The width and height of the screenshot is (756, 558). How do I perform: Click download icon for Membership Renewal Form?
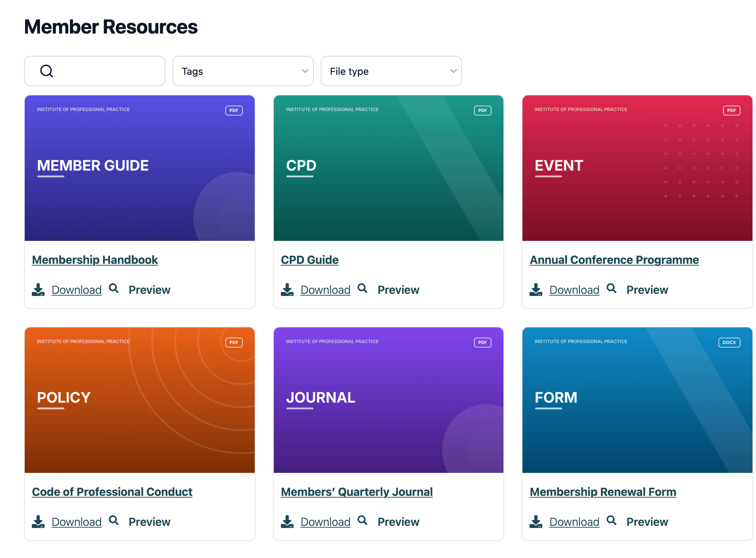coord(536,522)
